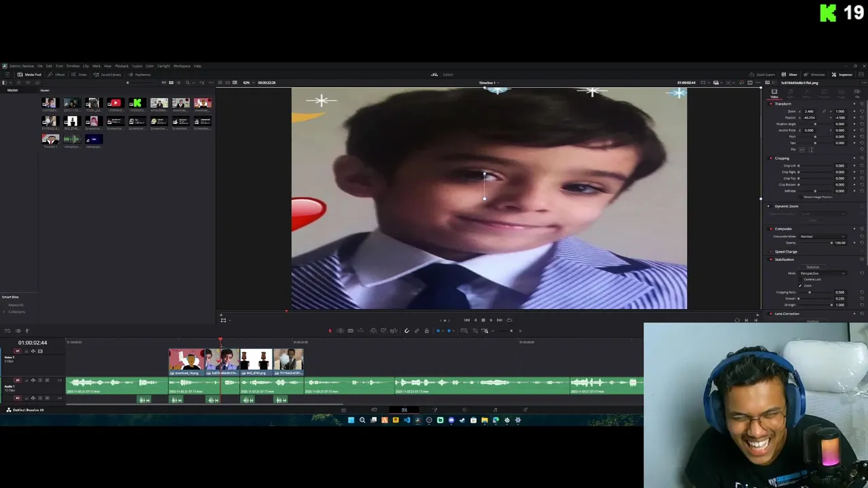The width and height of the screenshot is (868, 488).
Task: Uncheck the Zoom checkbox under Stabilization
Action: coord(800,286)
